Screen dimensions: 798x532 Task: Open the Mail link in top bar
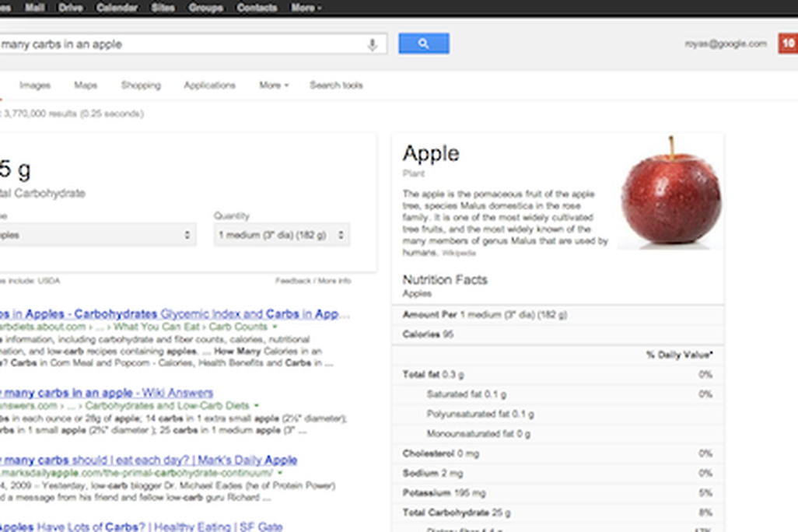click(x=34, y=8)
